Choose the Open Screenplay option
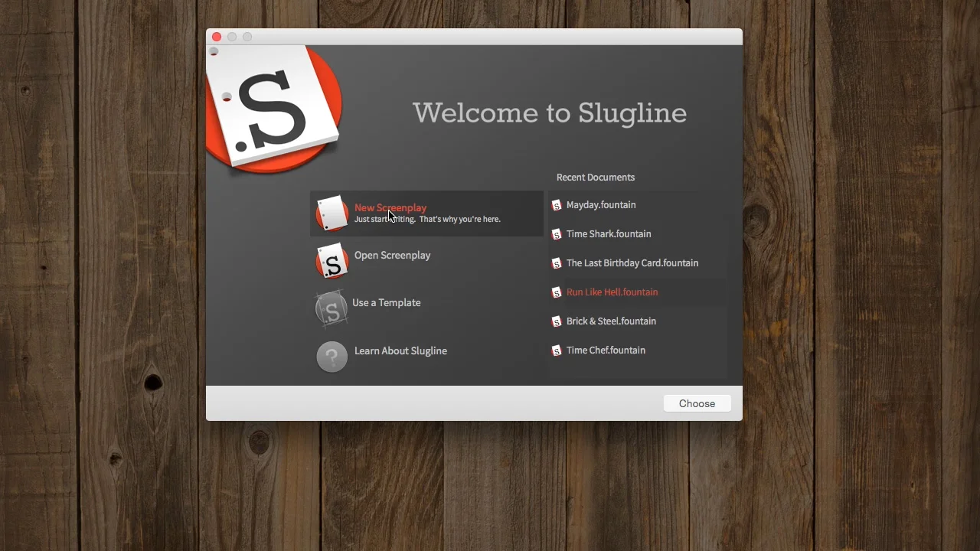The image size is (980, 551). tap(392, 255)
